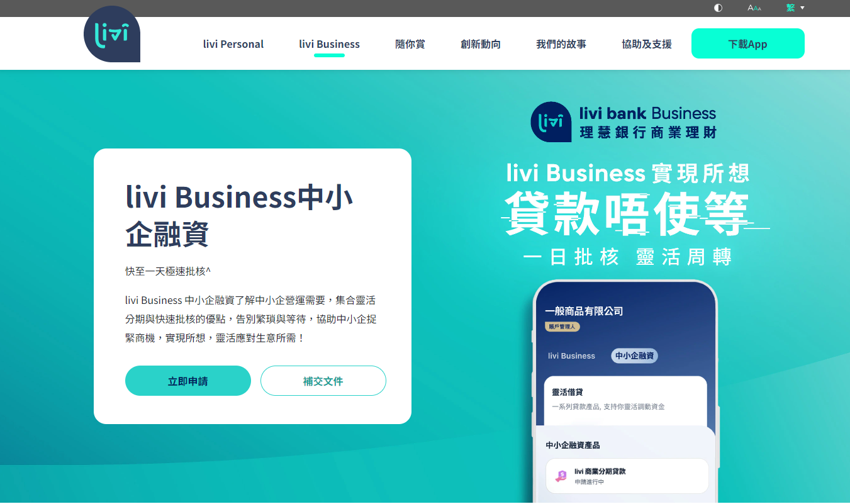850x504 pixels.
Task: Click the 下載App button
Action: point(748,43)
